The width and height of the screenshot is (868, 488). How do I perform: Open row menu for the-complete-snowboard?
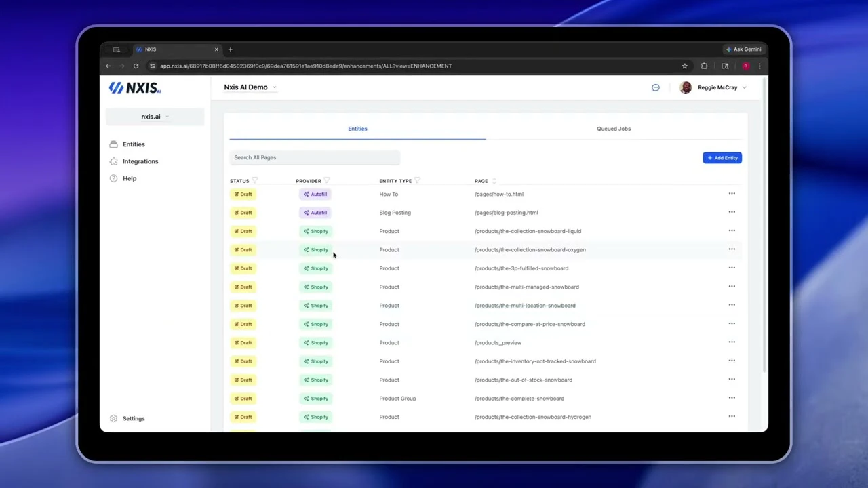[732, 398]
